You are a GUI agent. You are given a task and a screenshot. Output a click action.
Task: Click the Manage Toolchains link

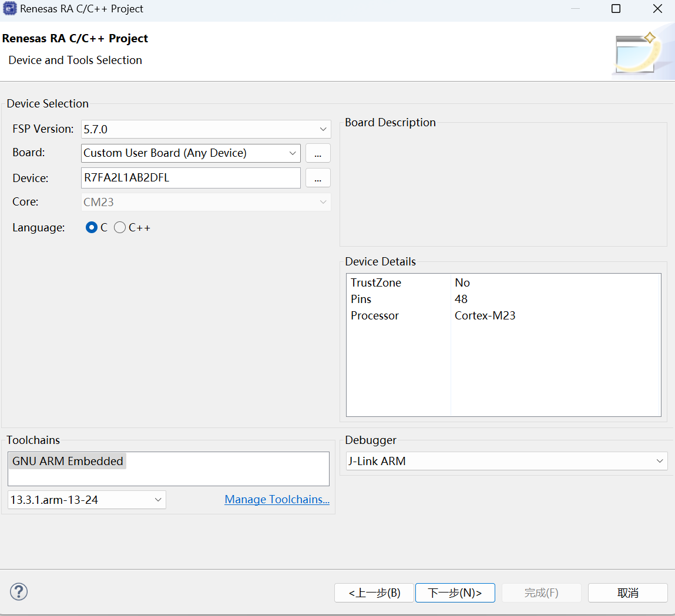click(x=277, y=499)
